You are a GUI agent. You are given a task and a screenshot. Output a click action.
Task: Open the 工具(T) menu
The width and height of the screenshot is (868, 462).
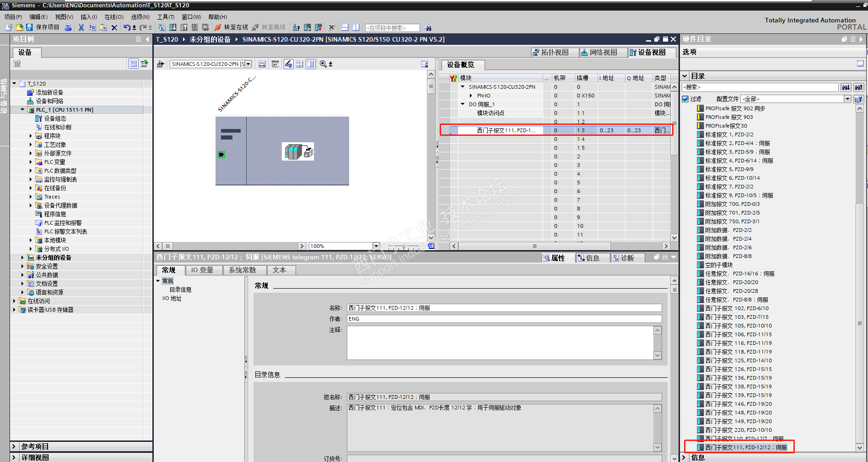pos(166,17)
